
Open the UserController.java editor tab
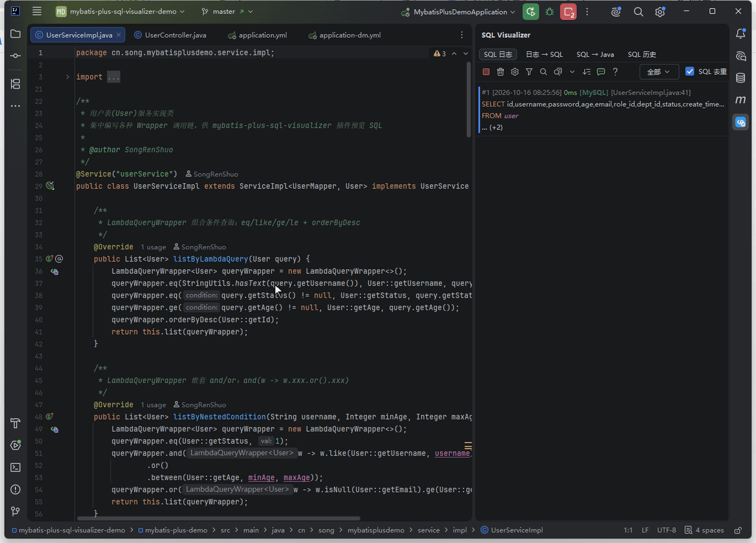[x=170, y=35]
